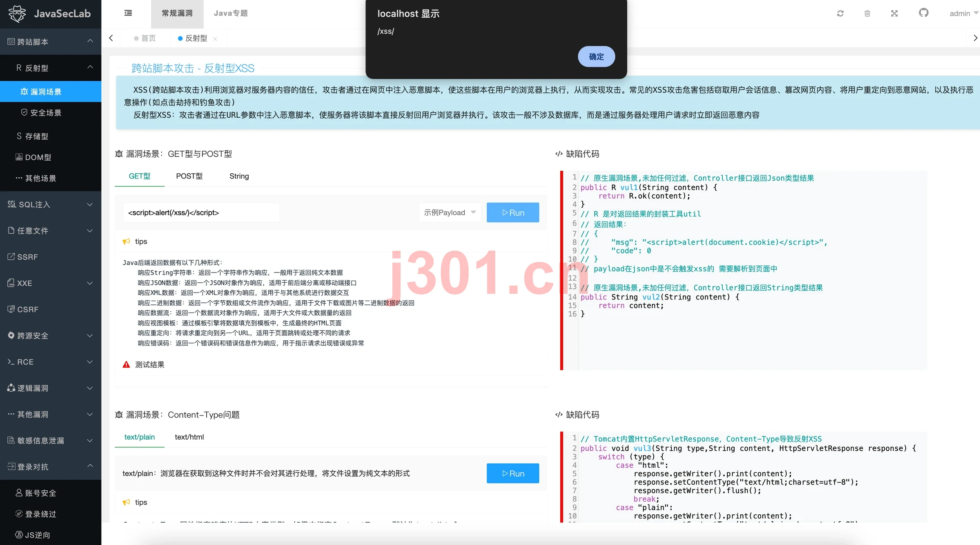Viewport: 980px width, 545px height.
Task: Click the 跨站脚本 sidebar menu icon
Action: click(x=11, y=42)
